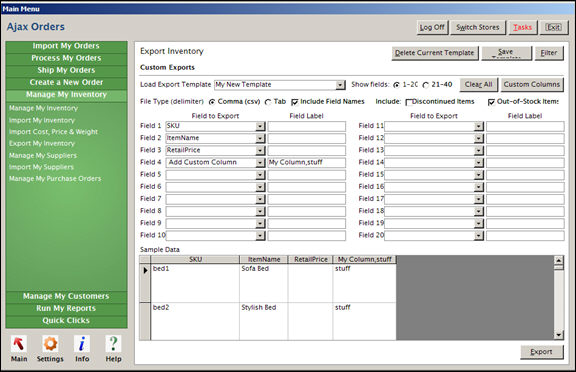
Task: Show fields 21-40 radio option
Action: tap(426, 85)
